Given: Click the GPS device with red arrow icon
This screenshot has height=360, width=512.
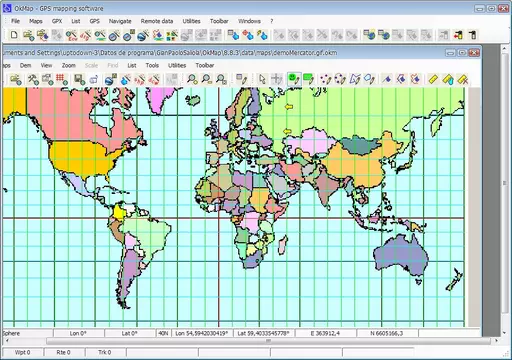Looking at the screenshot, I should (x=458, y=35).
